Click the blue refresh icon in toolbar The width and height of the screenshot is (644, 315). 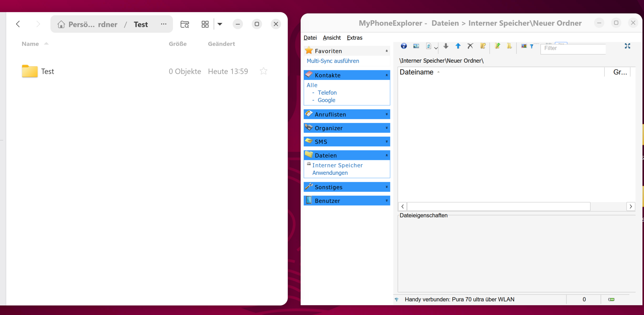[x=404, y=46]
